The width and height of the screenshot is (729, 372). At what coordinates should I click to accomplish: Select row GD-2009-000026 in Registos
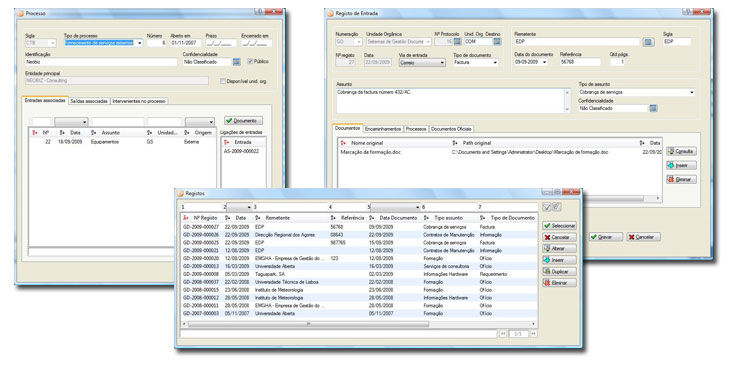[x=359, y=235]
